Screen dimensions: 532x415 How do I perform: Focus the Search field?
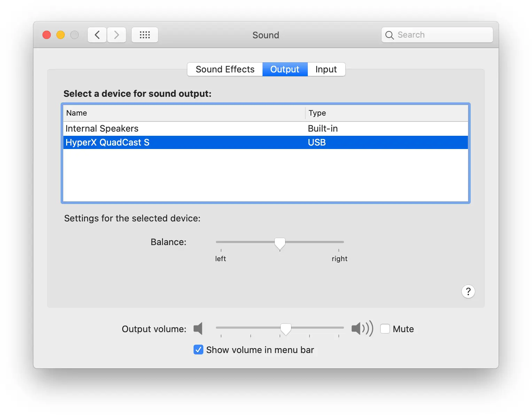tap(442, 35)
